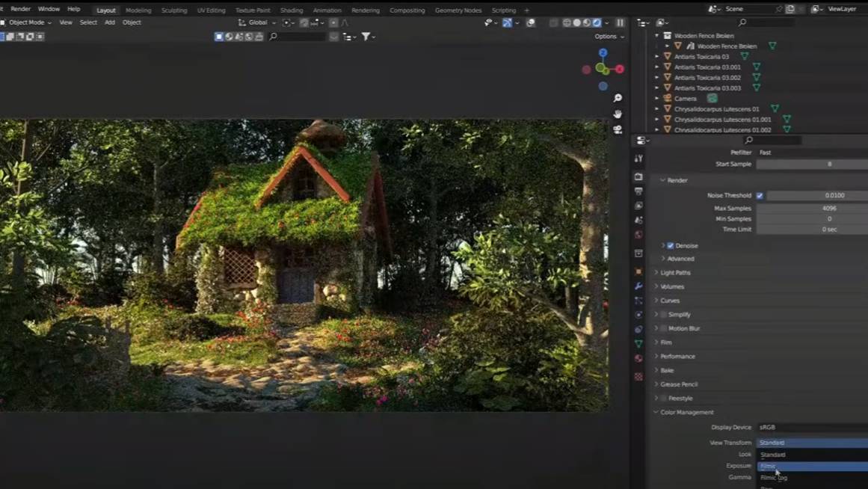
Task: Click the viewport zoom magnifier gizmo
Action: [618, 98]
